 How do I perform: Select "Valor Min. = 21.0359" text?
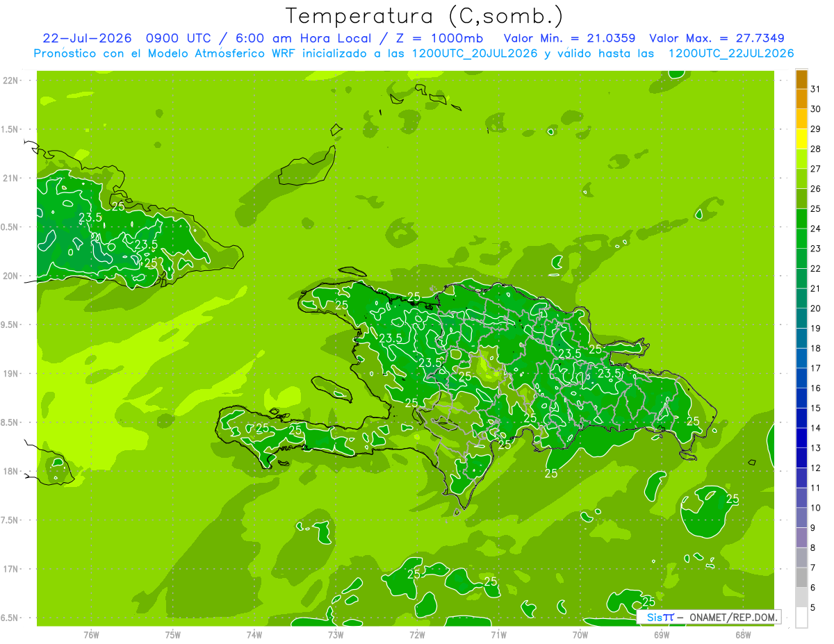pyautogui.click(x=569, y=38)
